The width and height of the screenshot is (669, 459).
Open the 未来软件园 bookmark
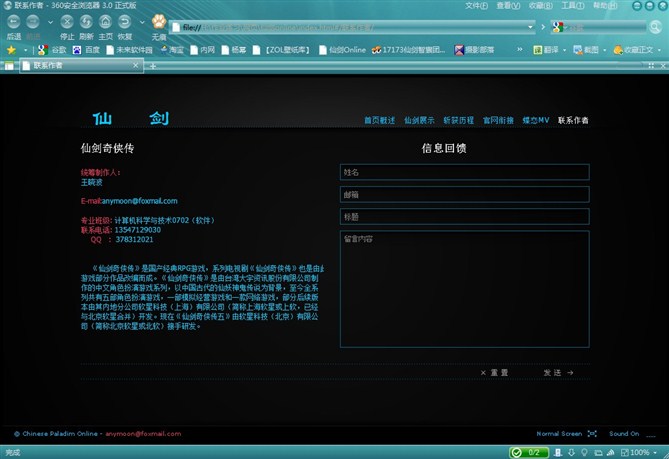coord(130,50)
